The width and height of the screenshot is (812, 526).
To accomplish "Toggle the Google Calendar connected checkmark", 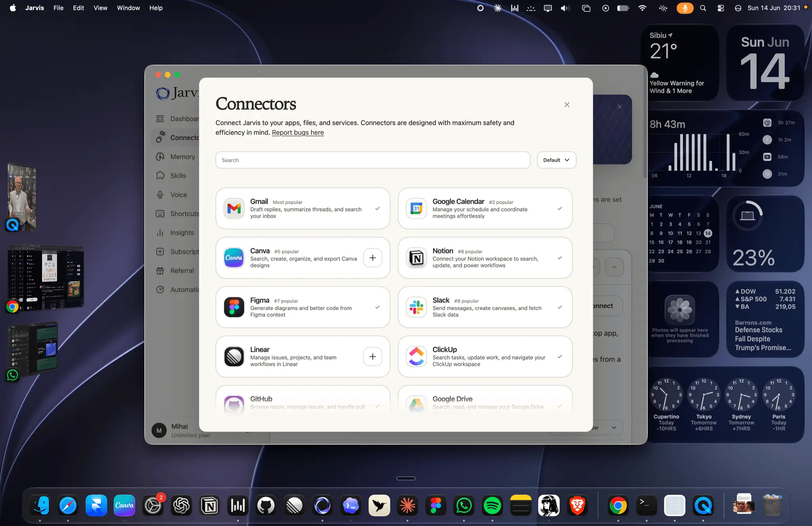I will (560, 208).
